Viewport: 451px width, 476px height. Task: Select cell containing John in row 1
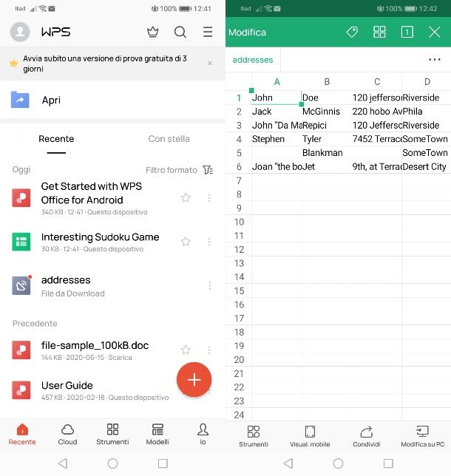(277, 98)
